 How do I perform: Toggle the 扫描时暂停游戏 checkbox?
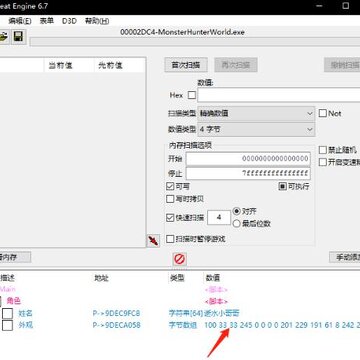pos(170,239)
